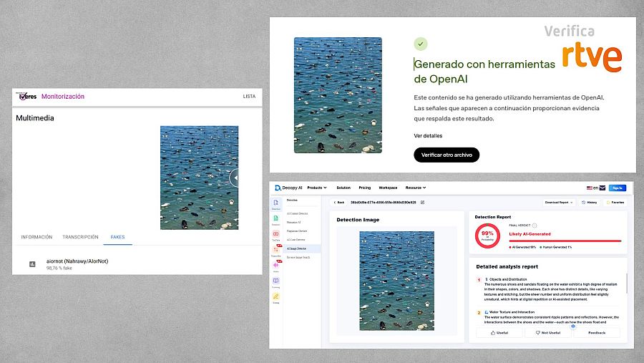Image resolution: width=644 pixels, height=363 pixels.
Task: Click the Useful thumbs-up button
Action: tap(499, 333)
